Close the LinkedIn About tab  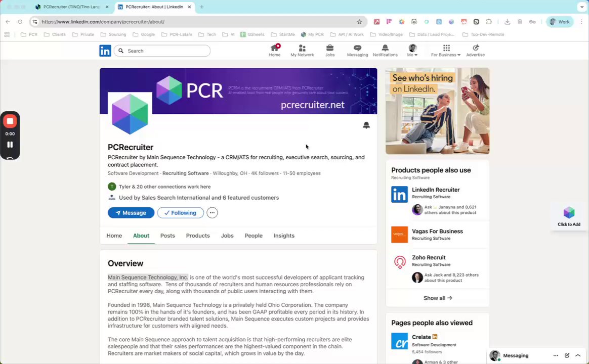click(189, 7)
